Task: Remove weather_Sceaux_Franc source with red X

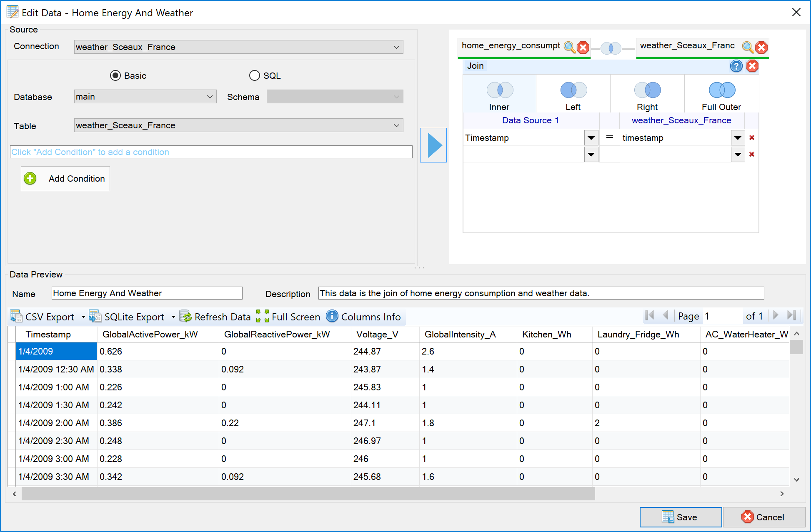Action: point(761,47)
